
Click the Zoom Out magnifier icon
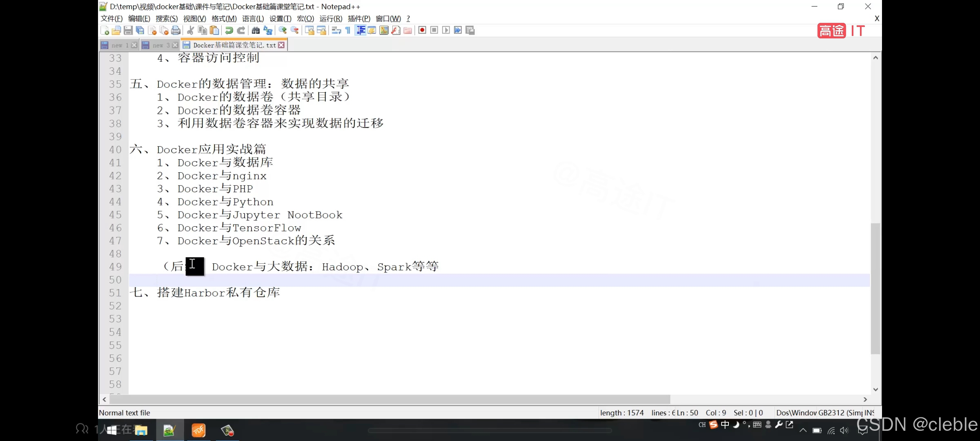click(294, 31)
